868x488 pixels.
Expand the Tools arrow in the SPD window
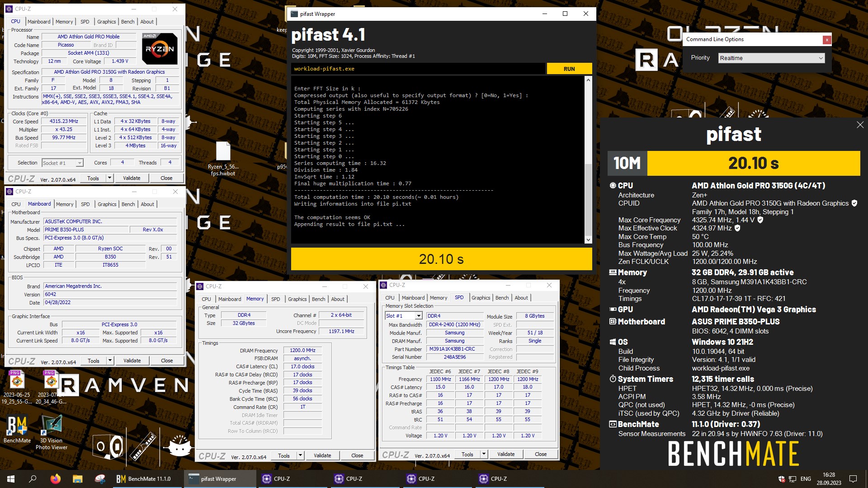484,454
